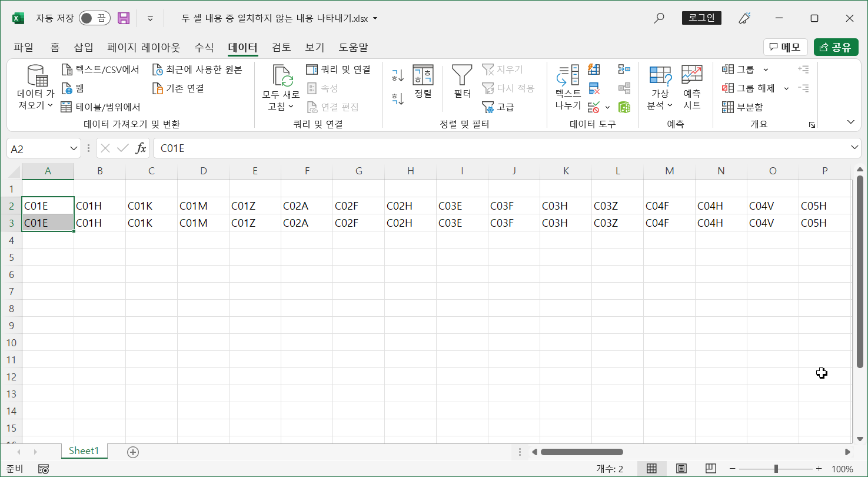Open the 그룹 dropdown arrow
The width and height of the screenshot is (868, 477).
tap(766, 70)
